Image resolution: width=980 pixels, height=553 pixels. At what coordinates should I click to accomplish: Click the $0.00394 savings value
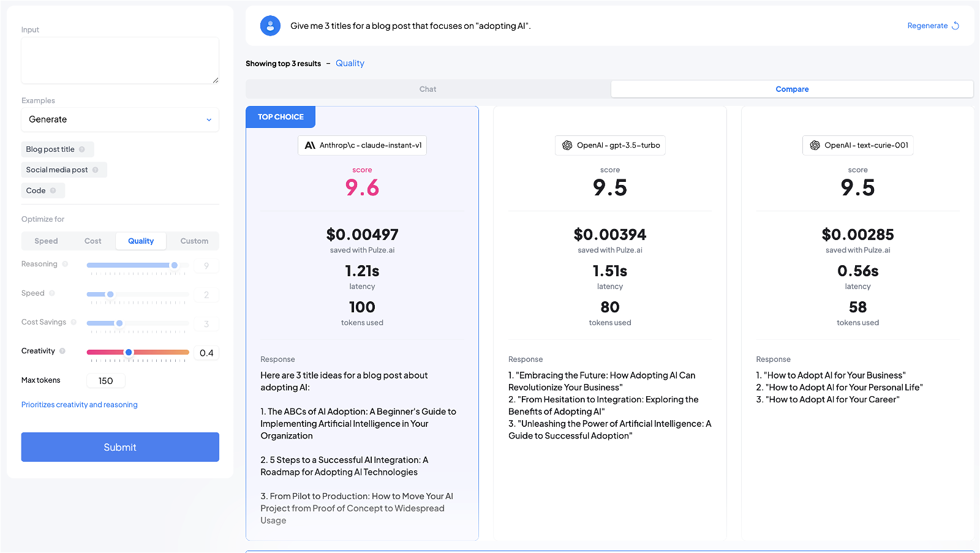pyautogui.click(x=610, y=235)
